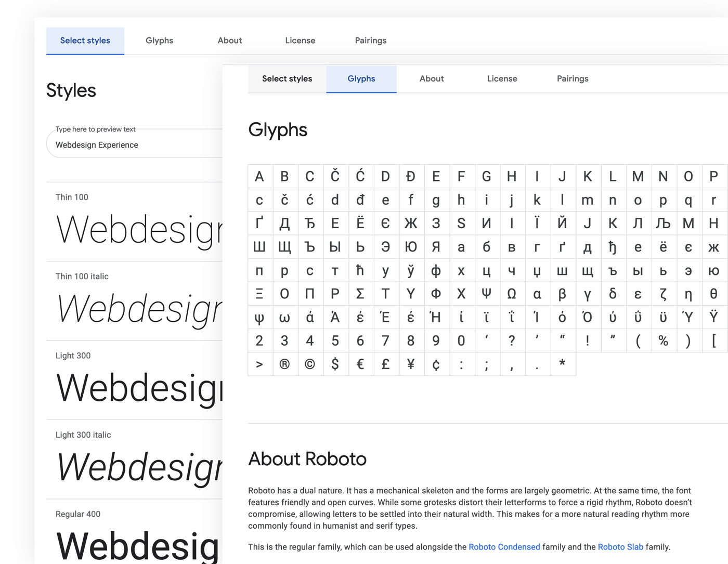The image size is (728, 564).
Task: Select the highlighted Glyphs tab in front panel
Action: point(361,79)
